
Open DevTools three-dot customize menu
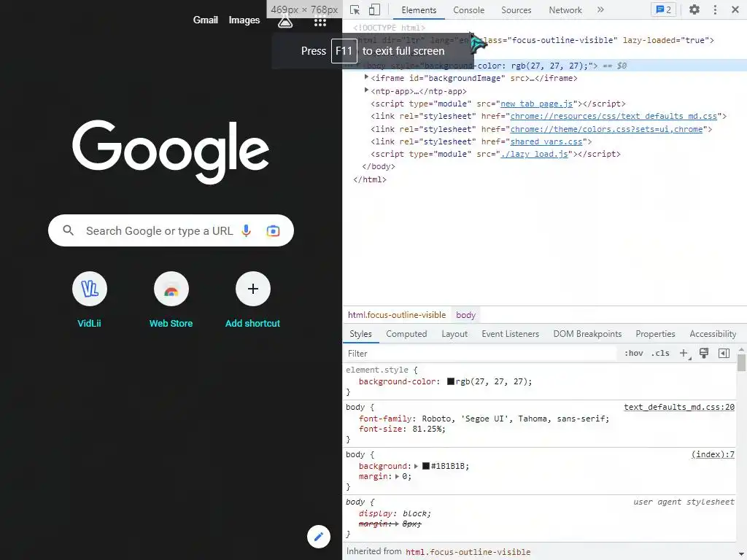click(x=715, y=9)
